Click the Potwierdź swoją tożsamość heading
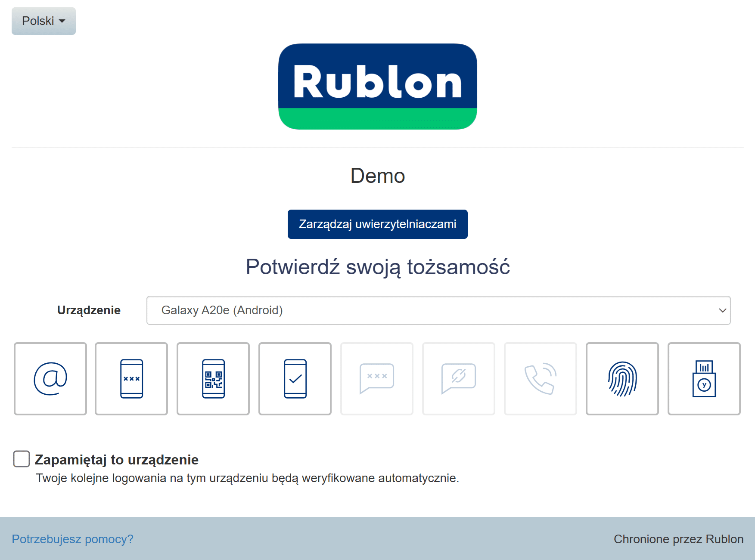 coord(377,267)
